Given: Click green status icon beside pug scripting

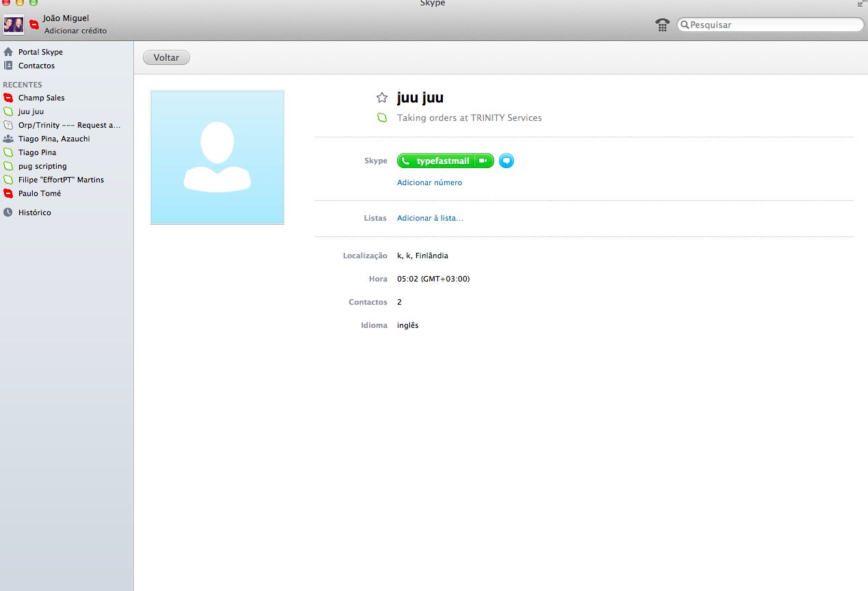Looking at the screenshot, I should [x=8, y=166].
